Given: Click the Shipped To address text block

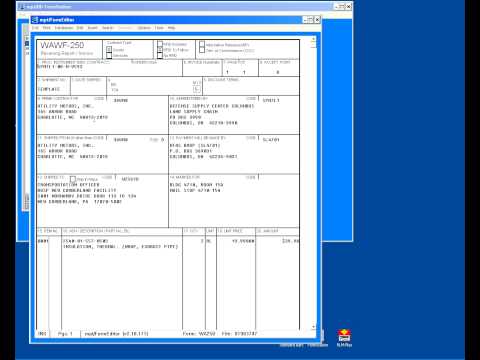Looking at the screenshot, I should click(87, 193).
